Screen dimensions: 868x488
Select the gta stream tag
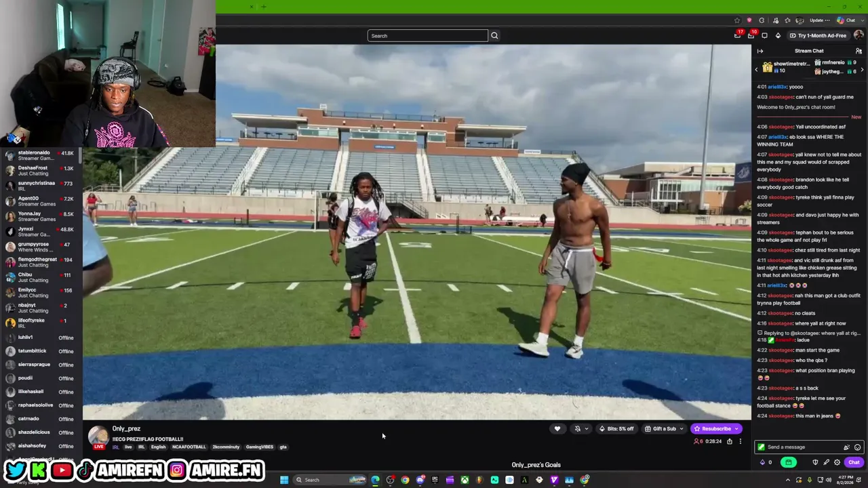click(283, 447)
